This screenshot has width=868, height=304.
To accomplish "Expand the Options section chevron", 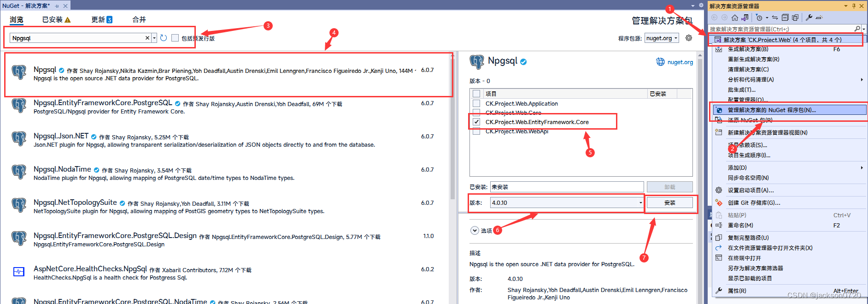I will (x=475, y=230).
